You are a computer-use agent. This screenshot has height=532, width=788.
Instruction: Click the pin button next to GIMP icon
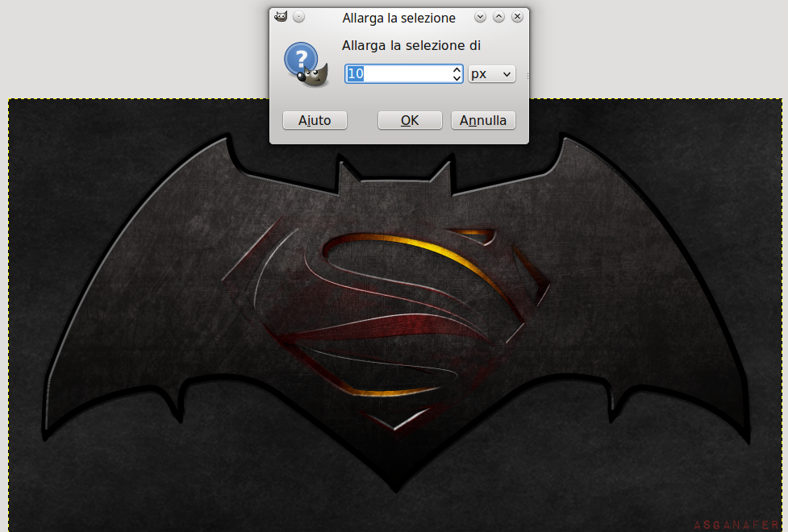(x=298, y=17)
